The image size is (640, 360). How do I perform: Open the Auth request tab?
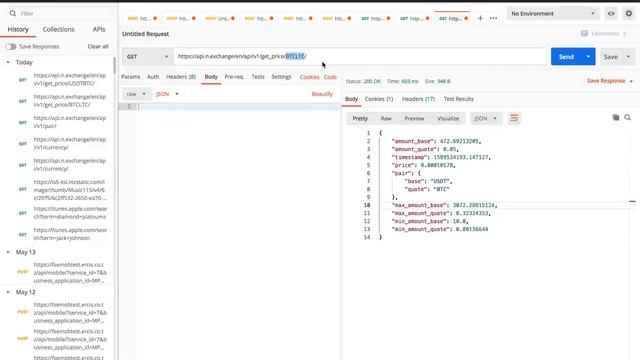153,77
